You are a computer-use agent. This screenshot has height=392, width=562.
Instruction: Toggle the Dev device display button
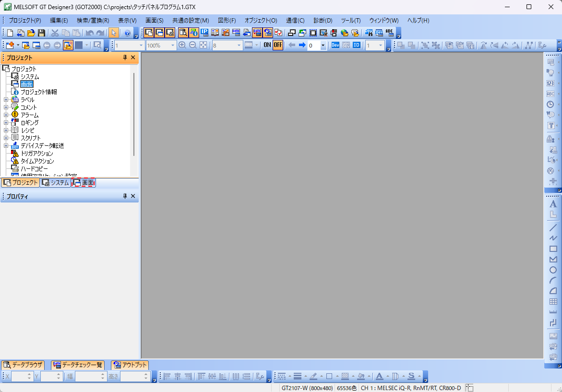click(x=335, y=45)
